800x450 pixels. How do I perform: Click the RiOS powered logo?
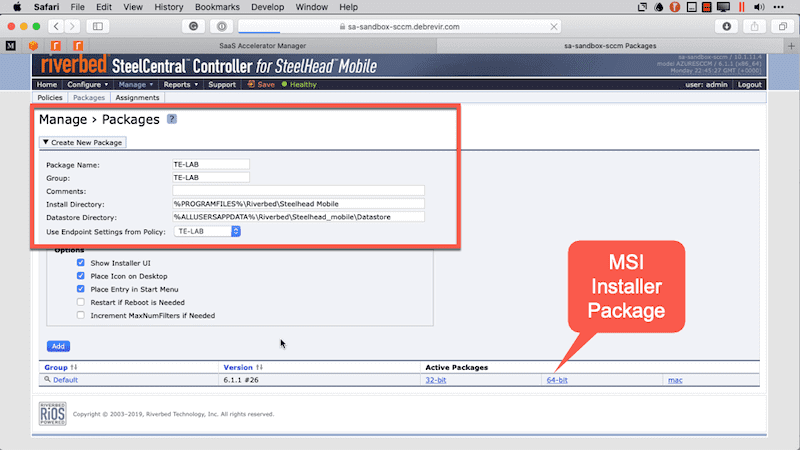[53, 414]
